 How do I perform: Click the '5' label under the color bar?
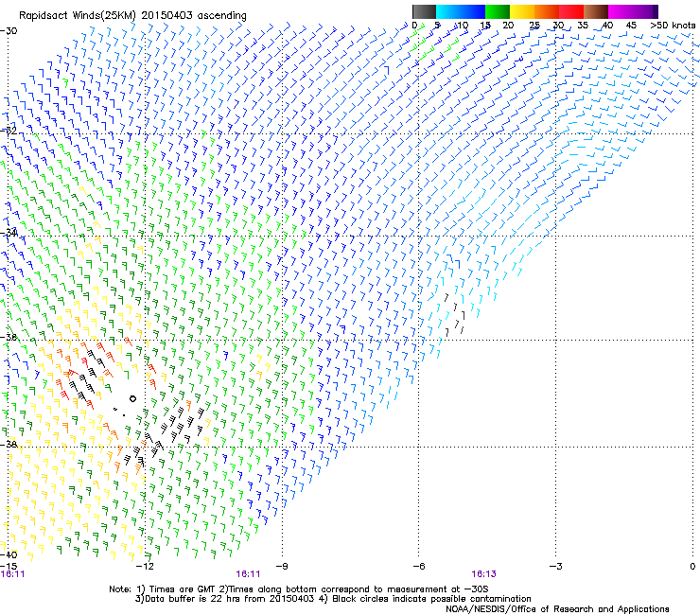pos(437,26)
